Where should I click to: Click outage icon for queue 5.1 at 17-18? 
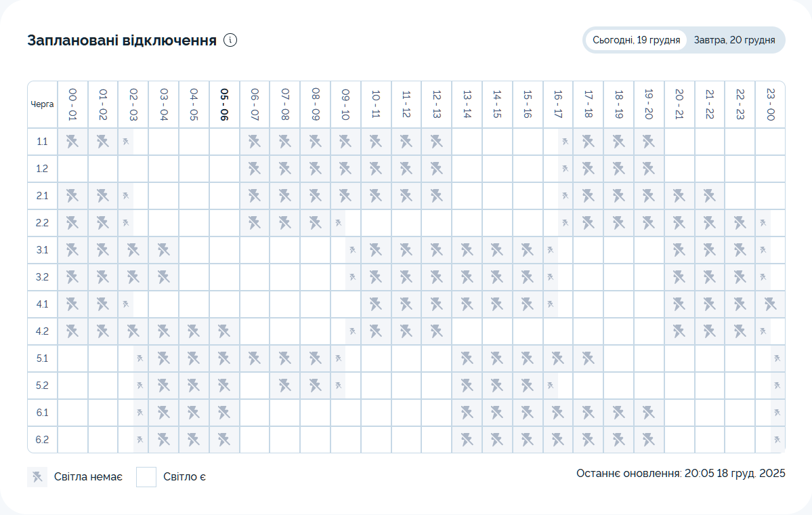pyautogui.click(x=588, y=358)
